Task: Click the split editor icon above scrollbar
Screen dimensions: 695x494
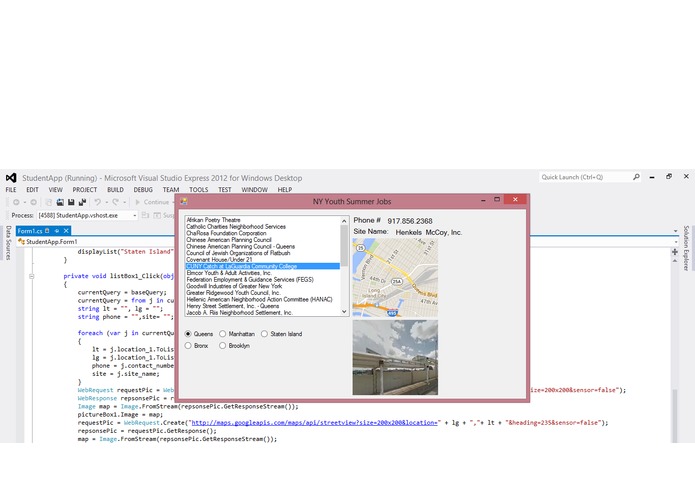Action: coord(675,252)
